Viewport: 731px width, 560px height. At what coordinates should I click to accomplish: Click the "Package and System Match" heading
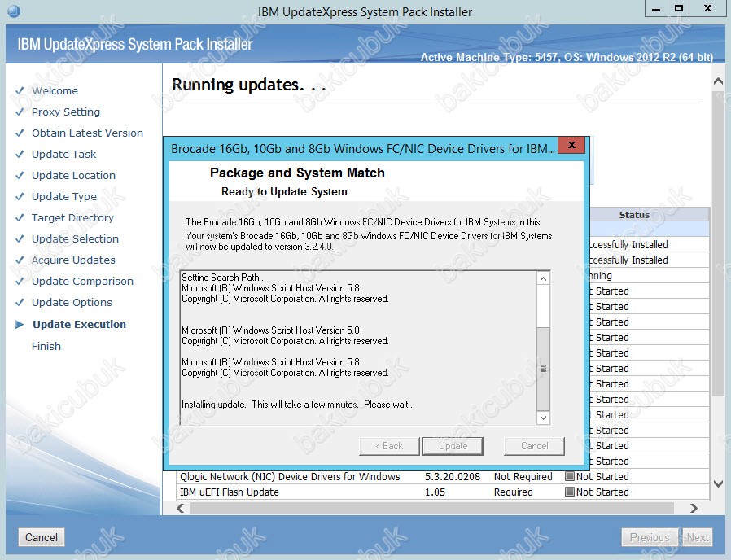[297, 173]
